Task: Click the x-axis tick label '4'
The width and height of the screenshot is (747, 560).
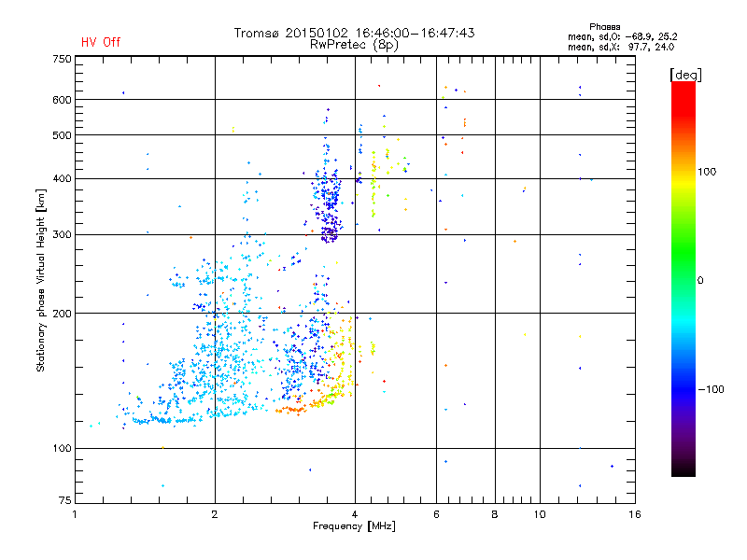Action: pyautogui.click(x=355, y=514)
